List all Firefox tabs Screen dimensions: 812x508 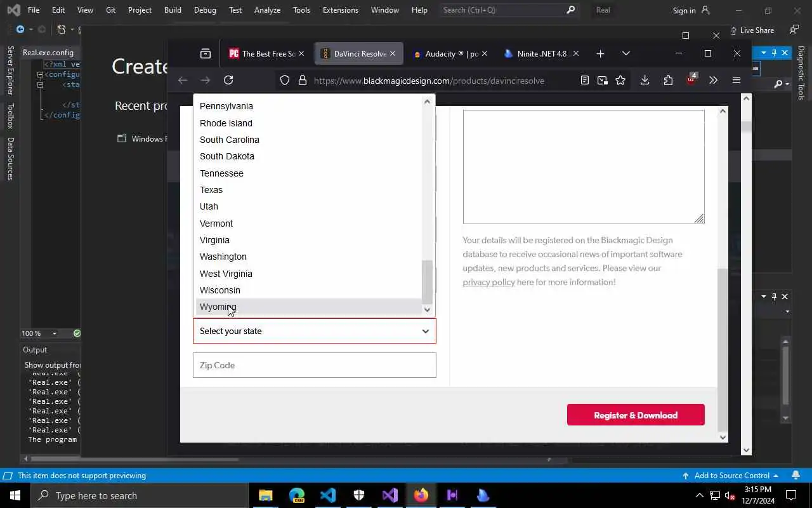(x=626, y=54)
